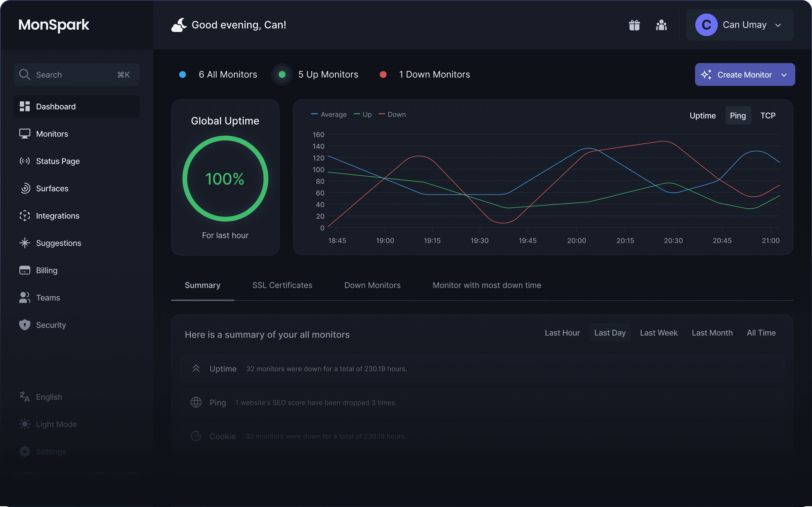Click the Integrations sidebar icon
The height and width of the screenshot is (507, 812).
click(25, 216)
